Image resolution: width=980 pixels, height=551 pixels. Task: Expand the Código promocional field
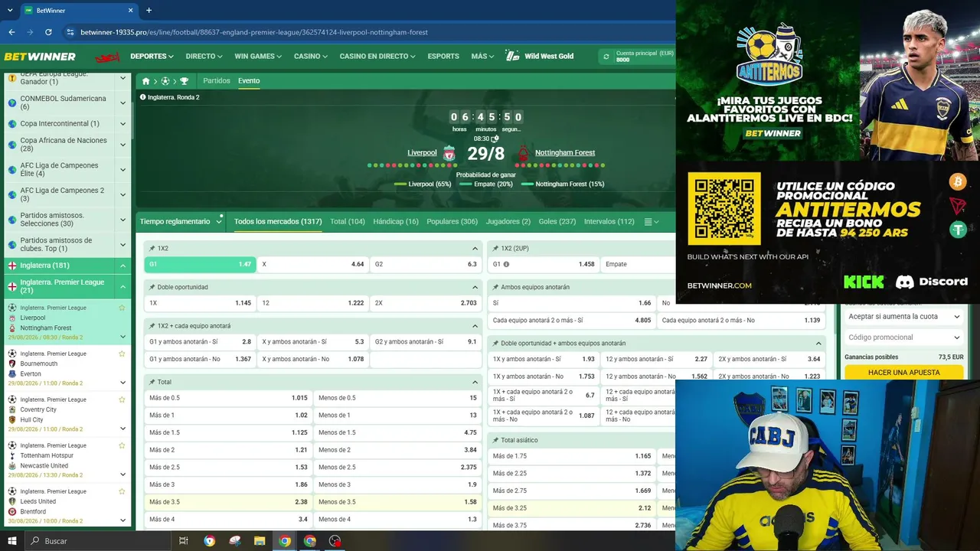point(903,337)
